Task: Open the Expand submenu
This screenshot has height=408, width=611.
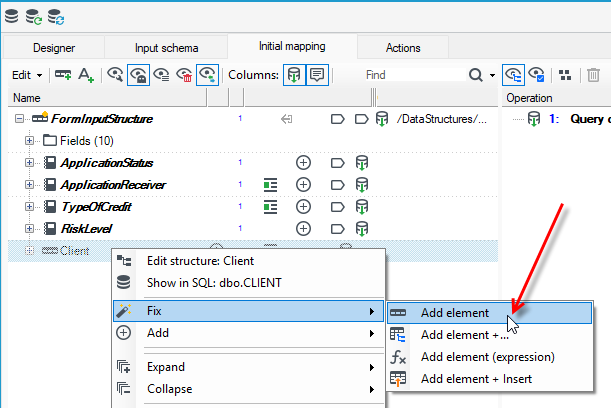Action: [249, 367]
